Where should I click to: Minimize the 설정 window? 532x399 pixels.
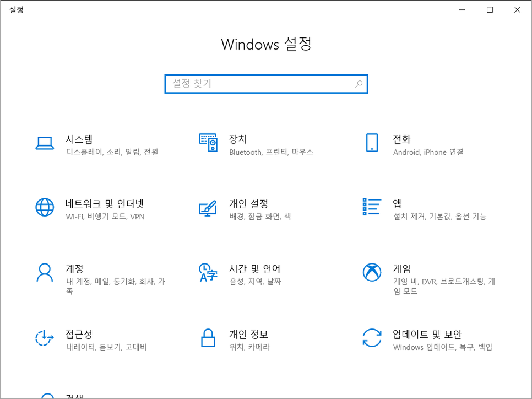tap(462, 9)
